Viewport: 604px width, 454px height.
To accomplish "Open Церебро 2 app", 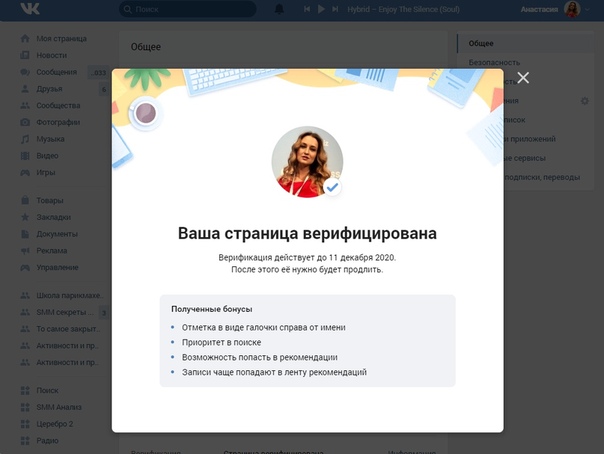I will 55,424.
